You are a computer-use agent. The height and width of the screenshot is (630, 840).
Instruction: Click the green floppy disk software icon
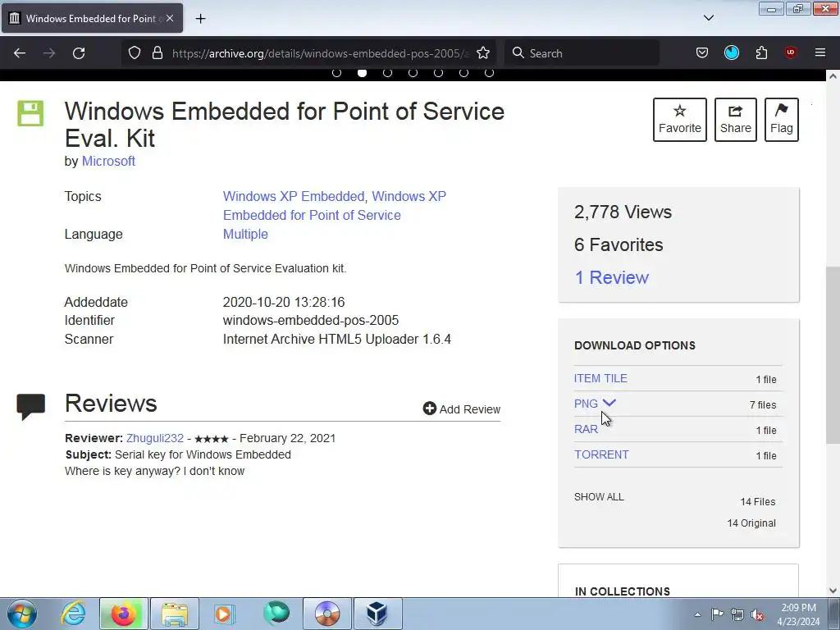[x=30, y=113]
